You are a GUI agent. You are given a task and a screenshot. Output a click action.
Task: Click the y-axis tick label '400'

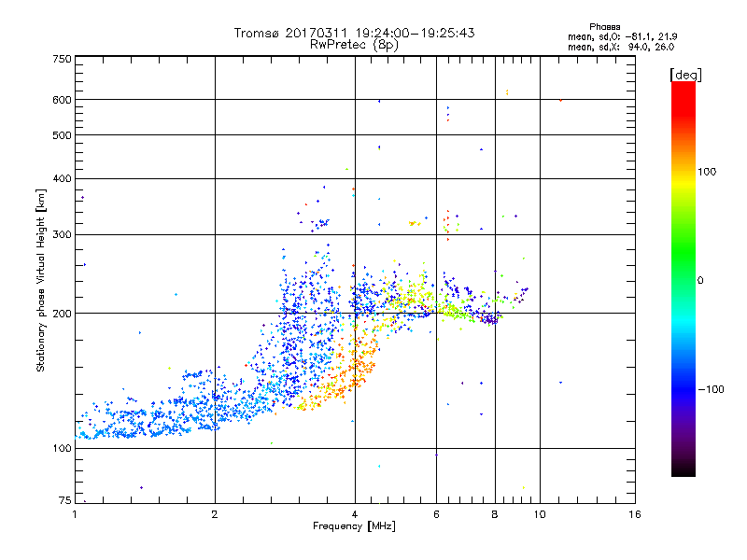pos(63,179)
